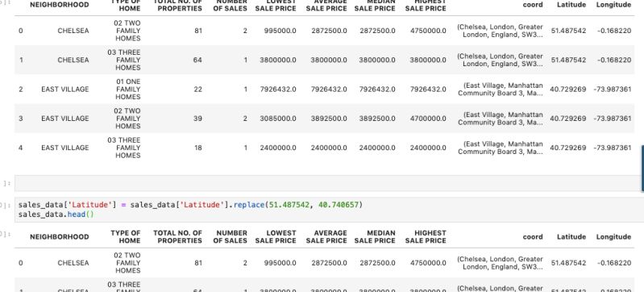Click the Chelsea, London coord cell in row 0 of the lower table

[500, 263]
